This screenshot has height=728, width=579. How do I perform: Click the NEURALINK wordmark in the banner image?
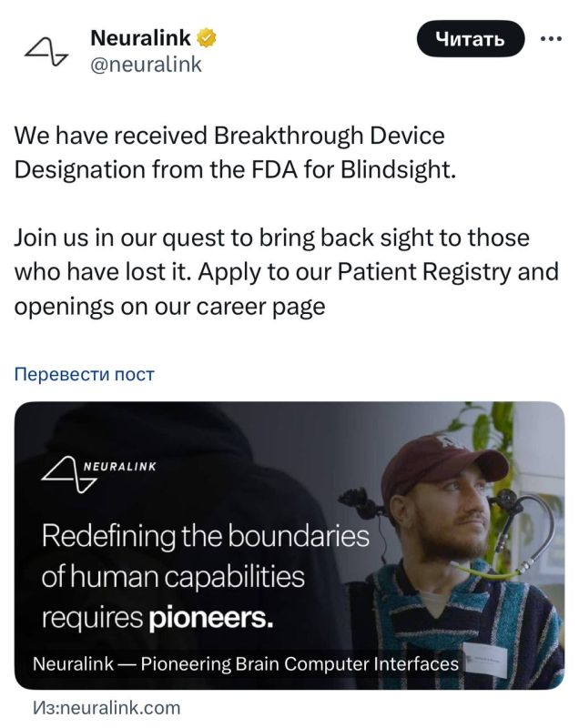tap(121, 465)
